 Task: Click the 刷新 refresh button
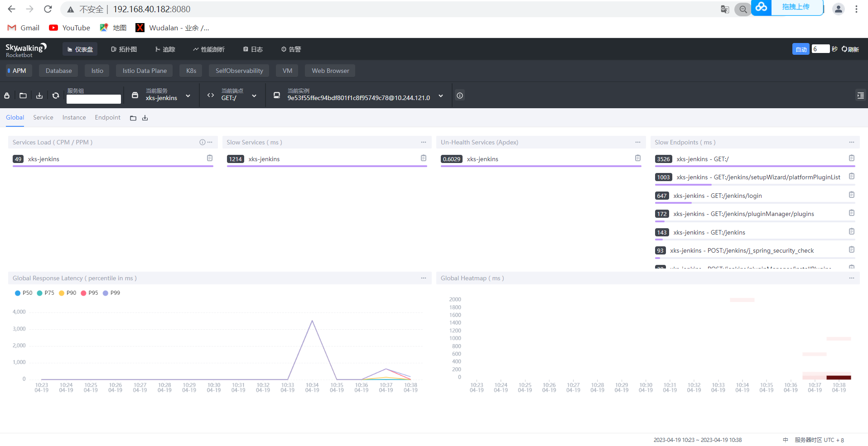point(850,49)
